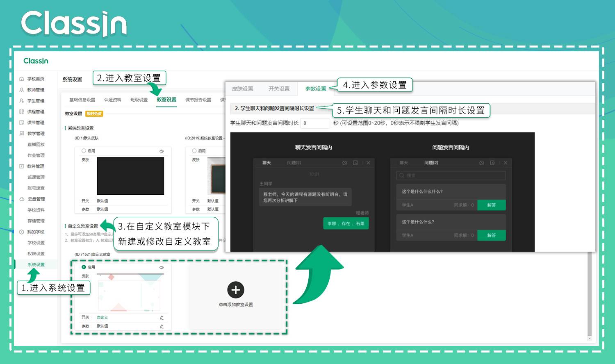615x364 pixels.
Task: Click mute-chat icon in left chat preview
Action: 345,163
